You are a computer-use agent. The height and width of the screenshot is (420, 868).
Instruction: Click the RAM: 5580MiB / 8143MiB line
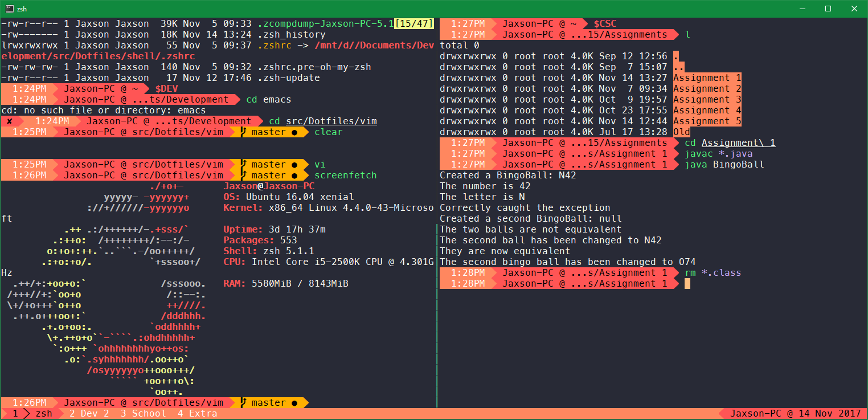point(285,284)
